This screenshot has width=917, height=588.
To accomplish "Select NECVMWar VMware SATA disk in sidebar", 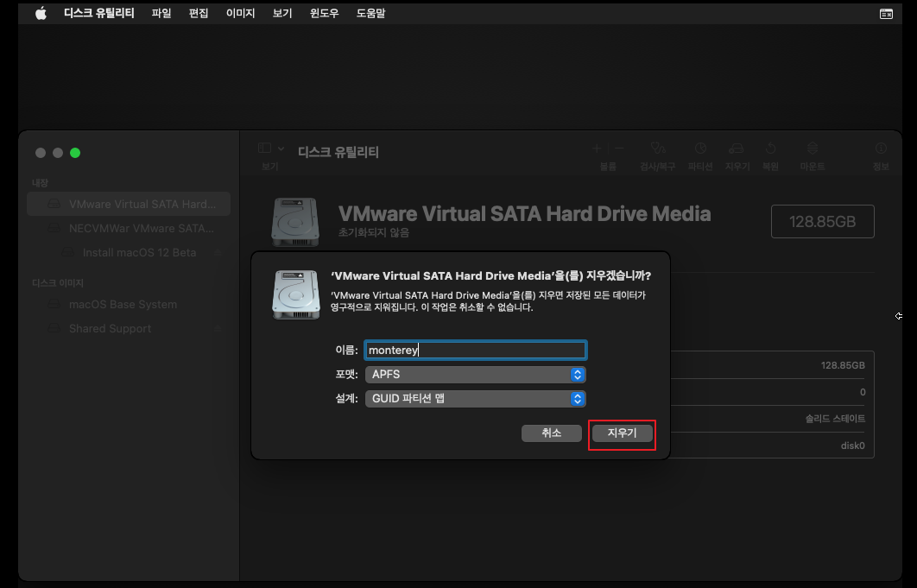I will [129, 228].
